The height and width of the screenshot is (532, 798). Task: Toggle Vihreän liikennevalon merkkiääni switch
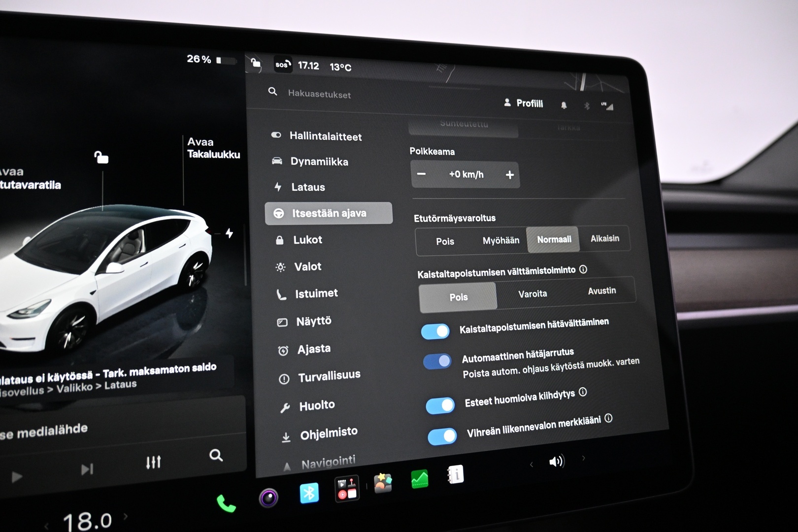(442, 437)
